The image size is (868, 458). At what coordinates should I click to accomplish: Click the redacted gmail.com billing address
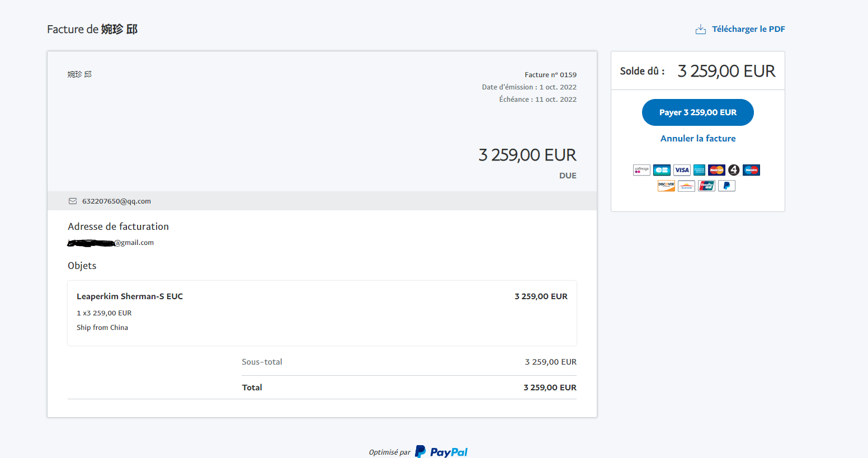[111, 243]
